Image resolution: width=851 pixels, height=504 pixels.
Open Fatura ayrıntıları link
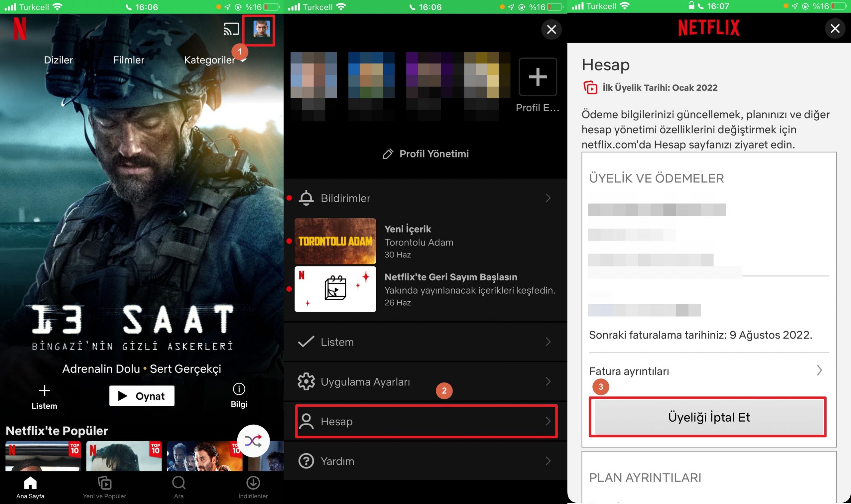(629, 371)
